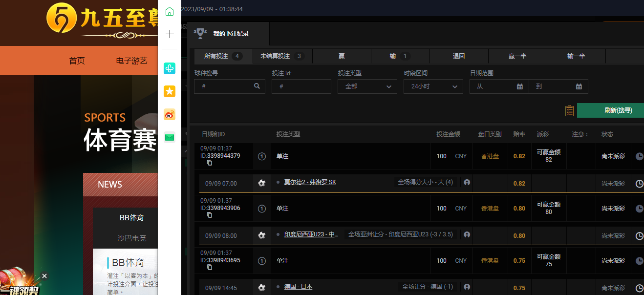644x295 pixels.
Task: Click the 球种搜寻 search input field
Action: point(229,86)
